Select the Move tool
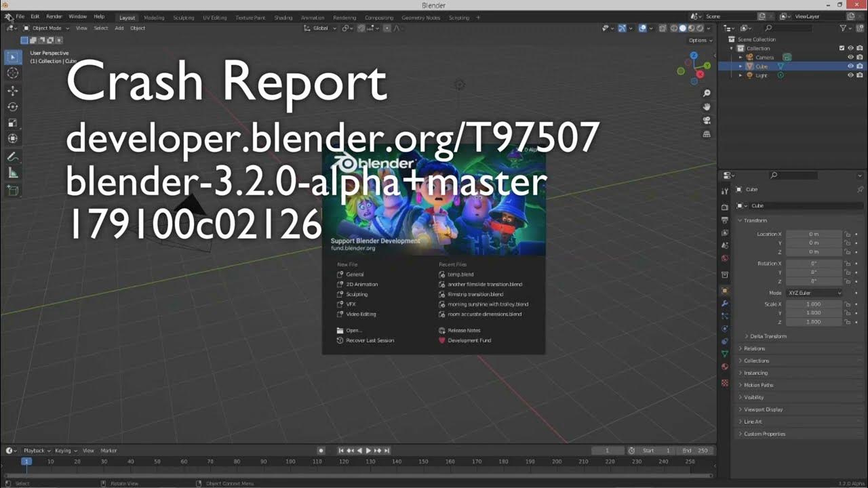868x488 pixels. pyautogui.click(x=13, y=90)
